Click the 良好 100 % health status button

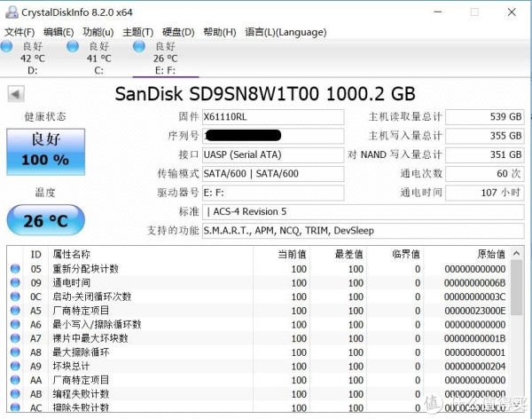tap(46, 152)
